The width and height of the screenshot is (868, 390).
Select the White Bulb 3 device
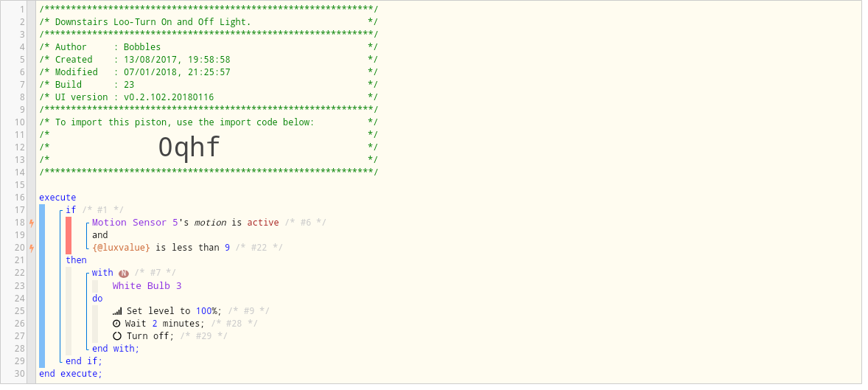(147, 286)
